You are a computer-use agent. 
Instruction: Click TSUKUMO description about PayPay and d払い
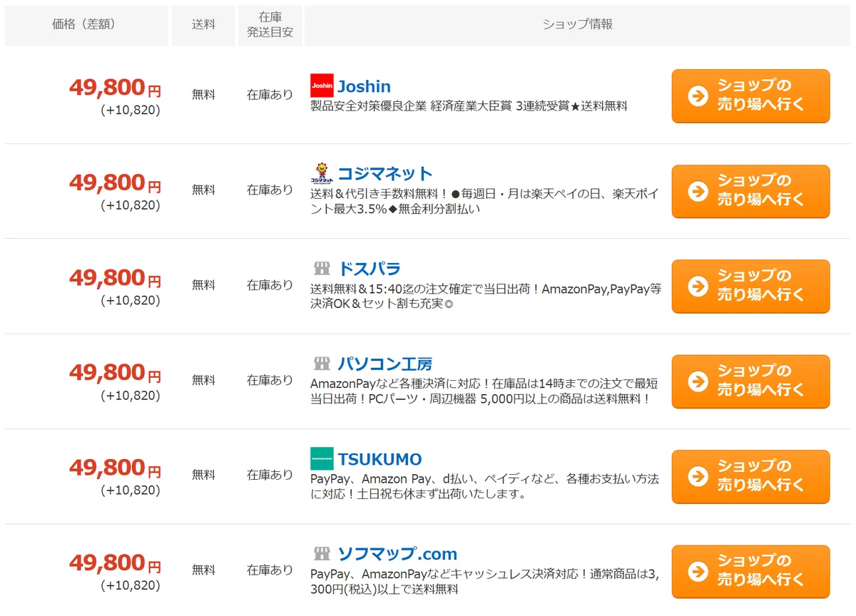[x=485, y=486]
